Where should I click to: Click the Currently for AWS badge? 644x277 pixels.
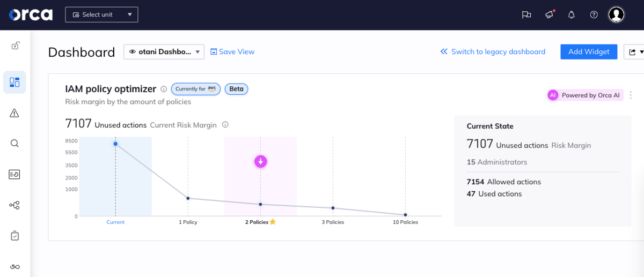(x=196, y=89)
